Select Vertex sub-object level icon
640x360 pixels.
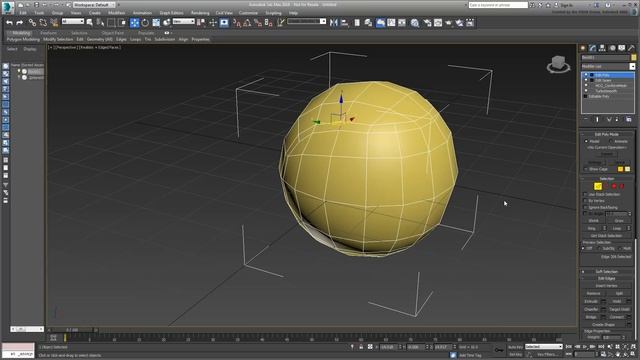[x=590, y=186]
